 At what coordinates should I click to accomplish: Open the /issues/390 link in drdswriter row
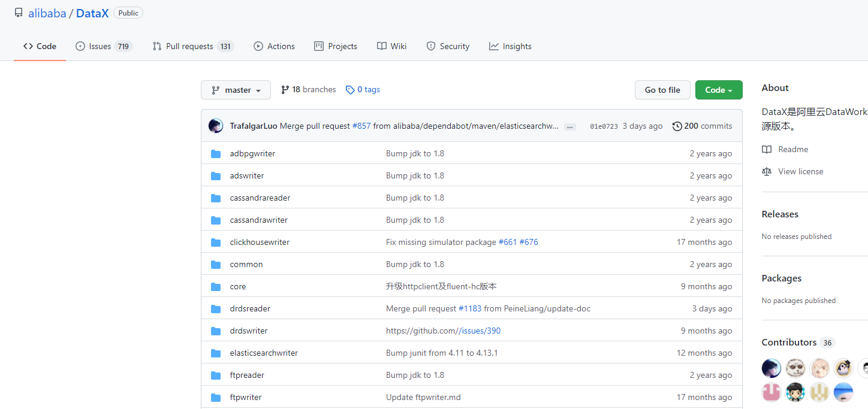(x=481, y=331)
